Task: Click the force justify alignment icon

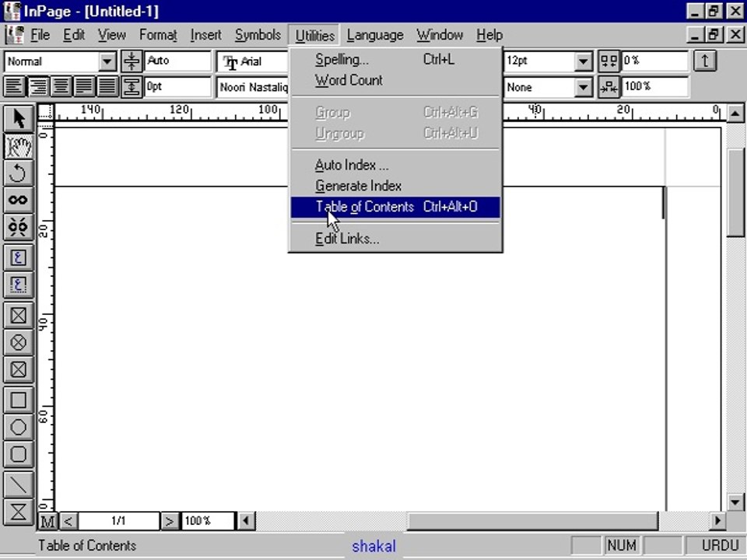Action: click(x=107, y=86)
